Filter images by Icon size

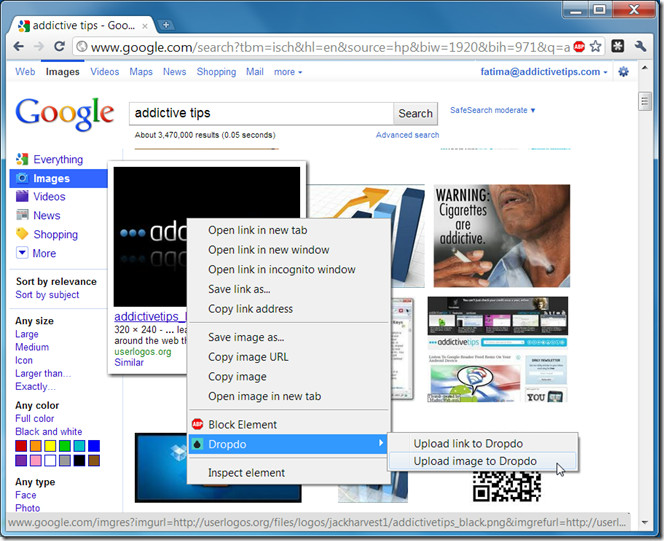coord(24,360)
